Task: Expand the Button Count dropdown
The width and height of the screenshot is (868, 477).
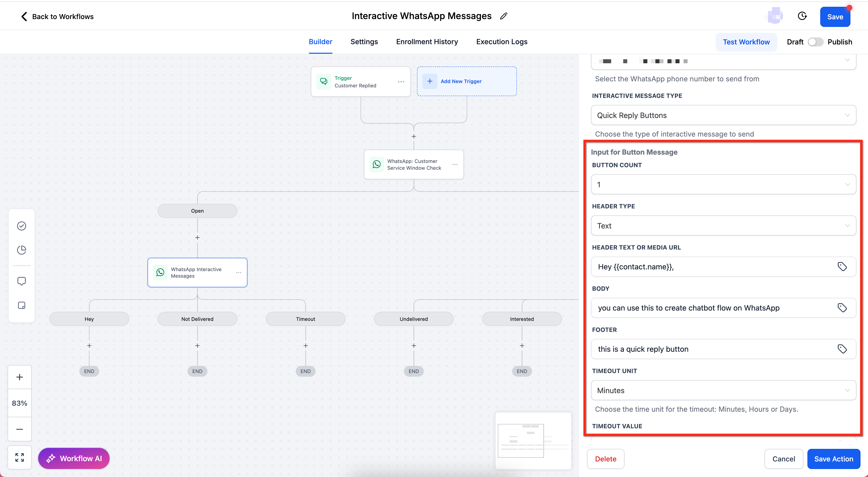Action: click(x=723, y=185)
